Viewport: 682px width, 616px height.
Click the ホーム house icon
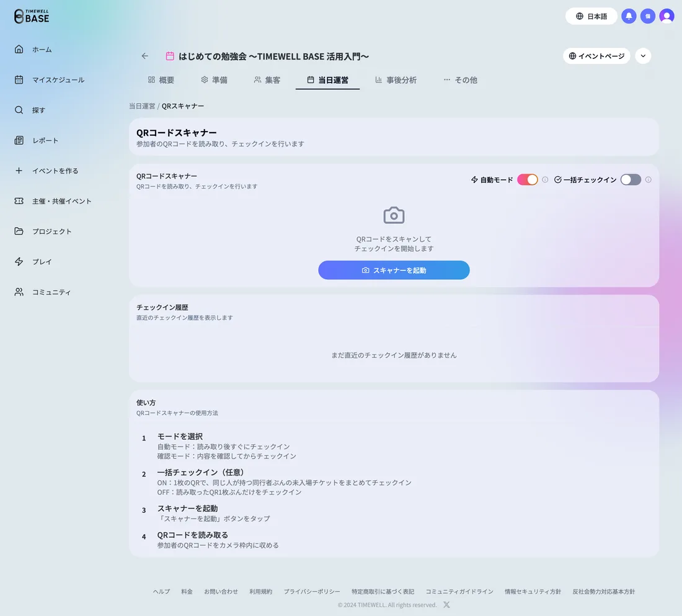[x=19, y=49]
